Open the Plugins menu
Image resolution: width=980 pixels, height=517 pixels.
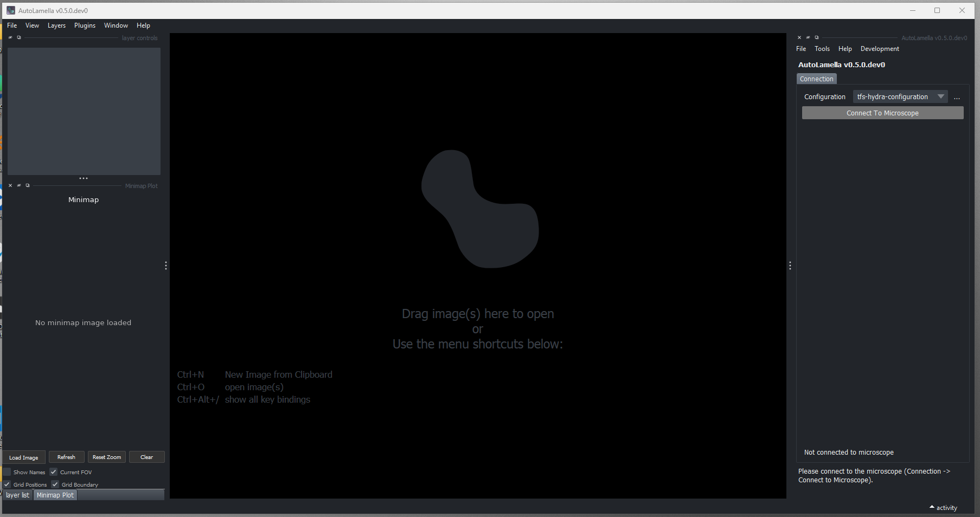coord(85,25)
